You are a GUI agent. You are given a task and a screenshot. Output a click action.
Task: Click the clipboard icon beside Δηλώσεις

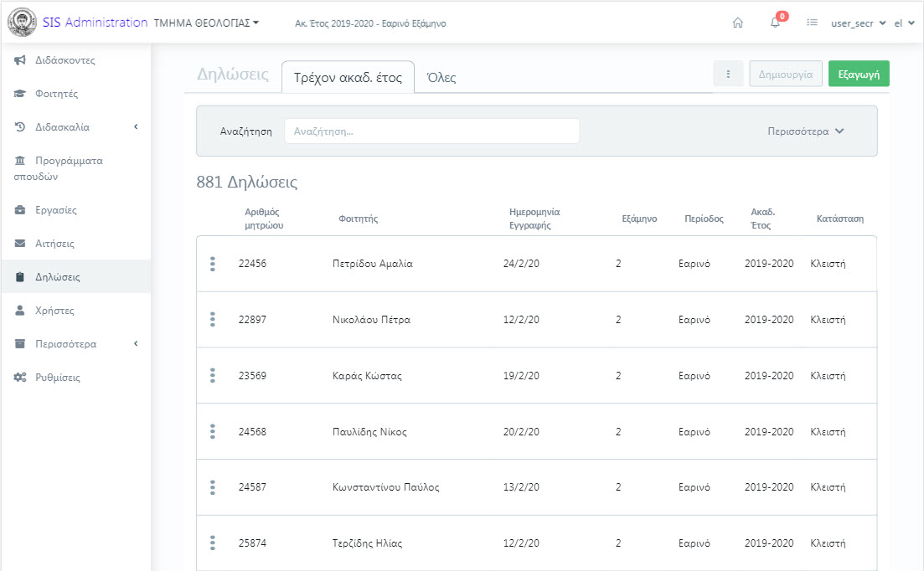pos(20,277)
